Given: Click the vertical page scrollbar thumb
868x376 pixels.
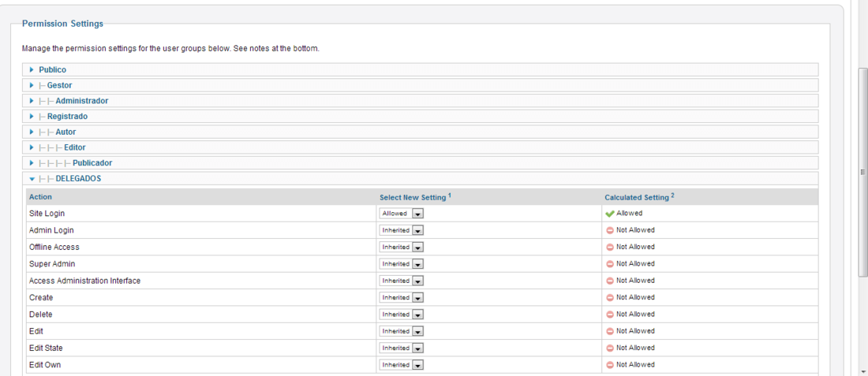Looking at the screenshot, I should [862, 172].
